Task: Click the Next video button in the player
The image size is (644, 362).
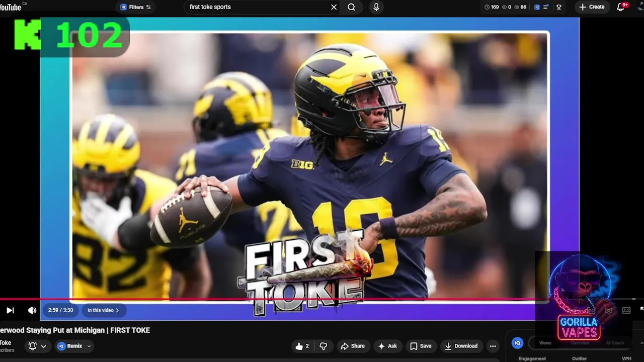Action: click(10, 310)
